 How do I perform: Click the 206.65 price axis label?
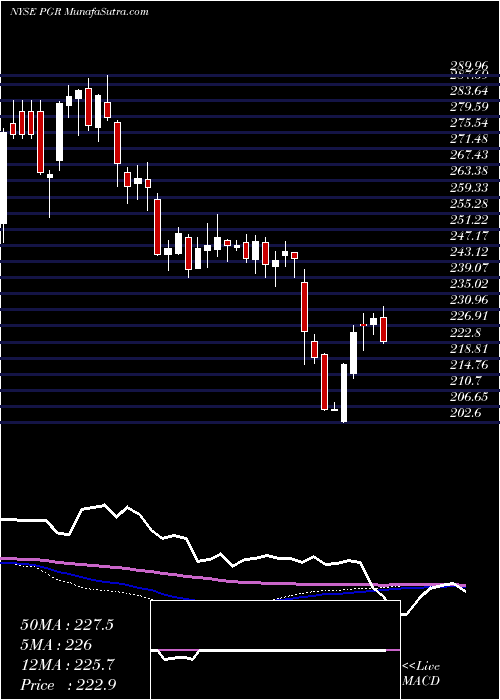(469, 397)
